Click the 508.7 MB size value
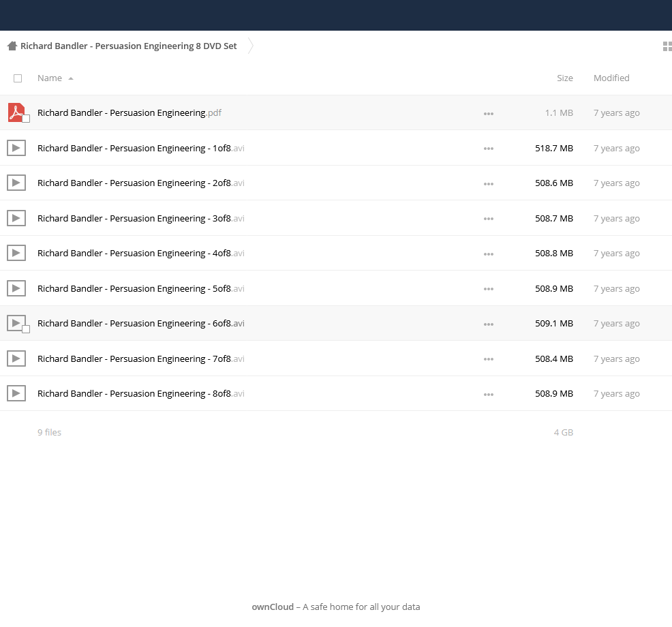Viewport: 672px width, 627px height. click(x=553, y=219)
